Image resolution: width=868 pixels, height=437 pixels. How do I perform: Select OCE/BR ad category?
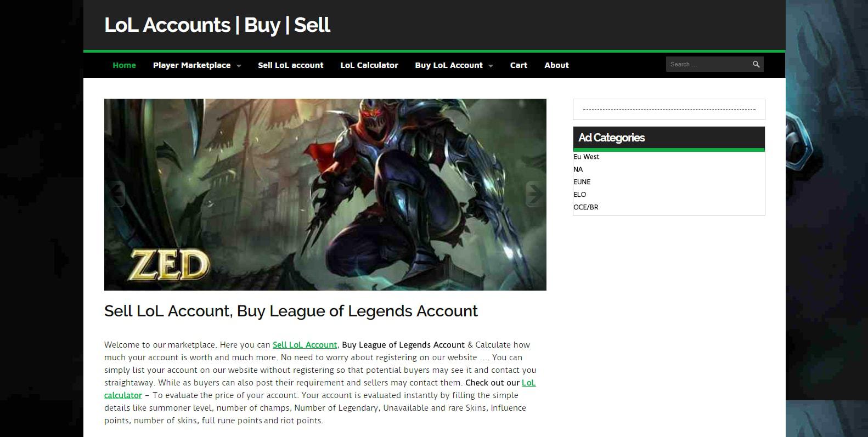(x=585, y=207)
